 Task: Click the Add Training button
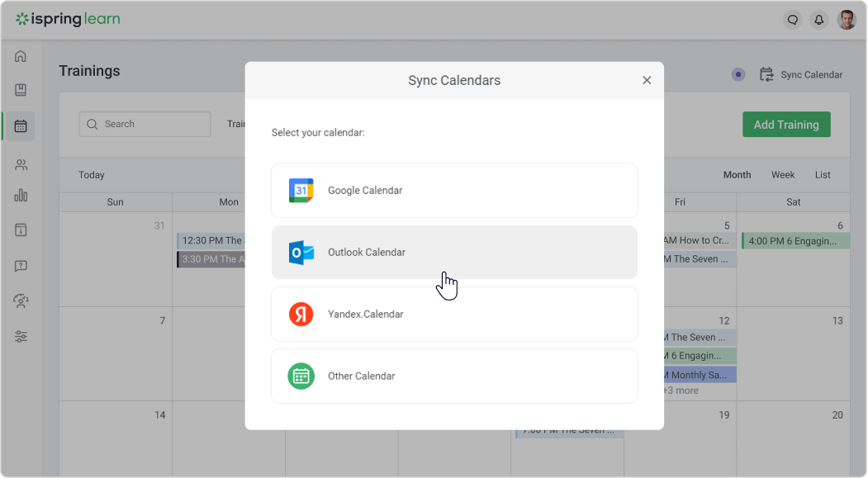786,125
